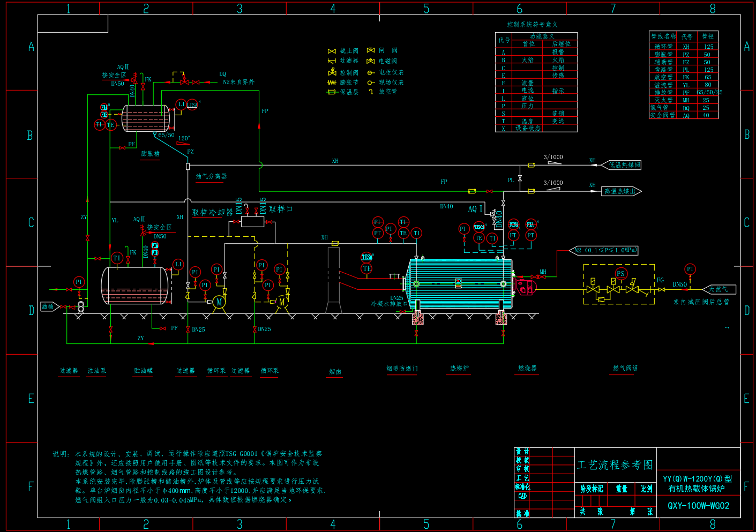
Task: Click the PS pressure switch instrument circle
Action: [620, 274]
